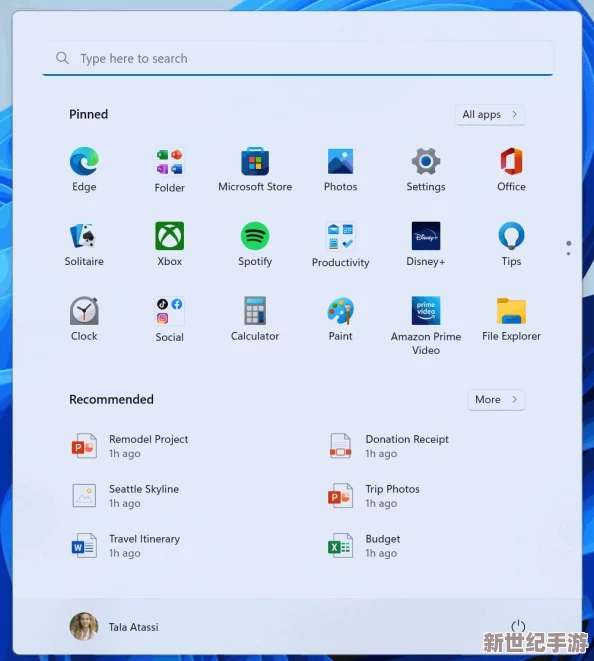Image resolution: width=594 pixels, height=661 pixels.
Task: Open Donation Receipt document
Action: (x=388, y=446)
